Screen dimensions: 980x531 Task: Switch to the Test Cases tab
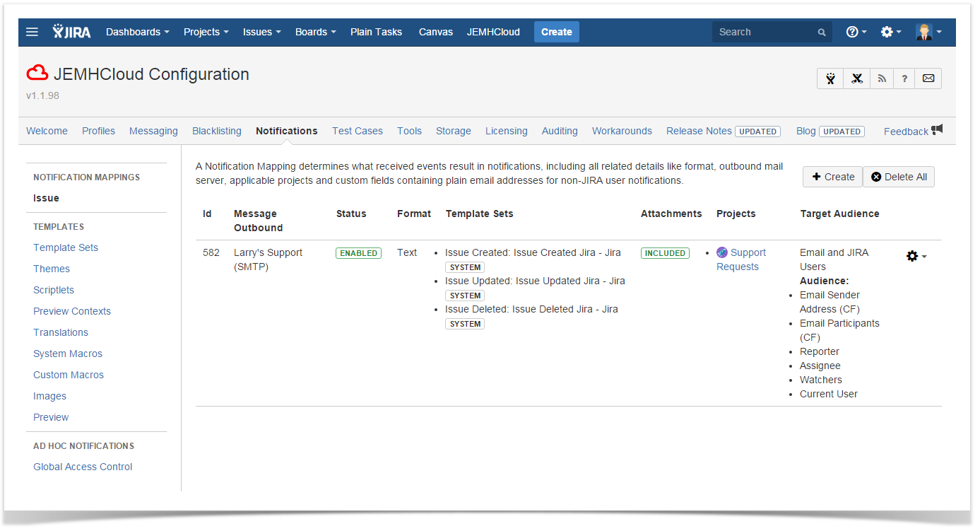tap(358, 131)
